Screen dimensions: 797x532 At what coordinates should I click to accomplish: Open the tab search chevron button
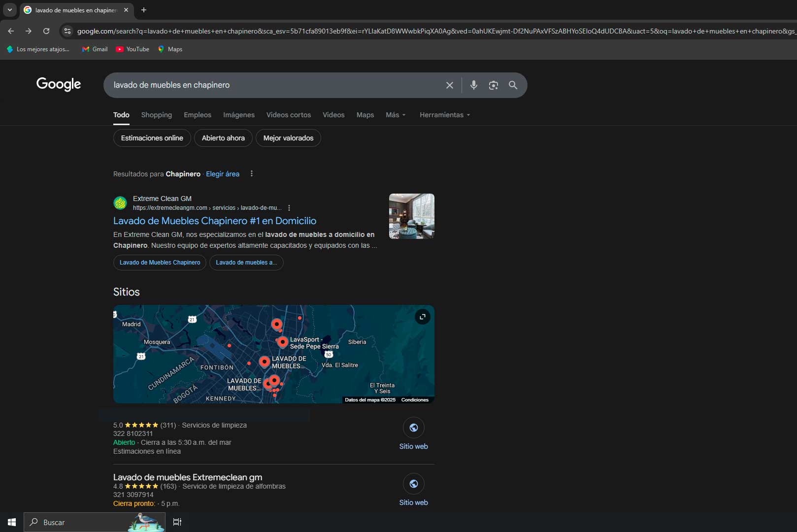[9, 10]
